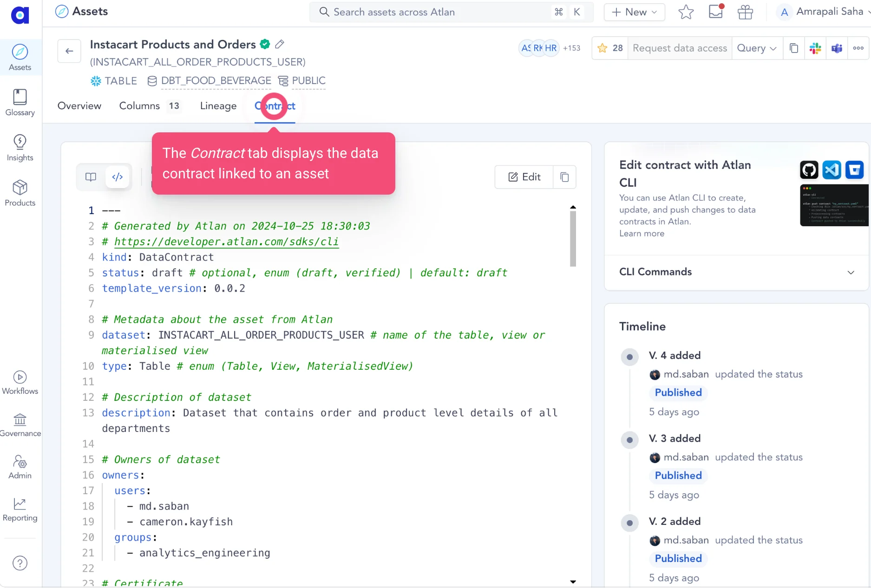The image size is (871, 588).
Task: Open GitHub from the Atlan CLI panel
Action: pyautogui.click(x=809, y=170)
